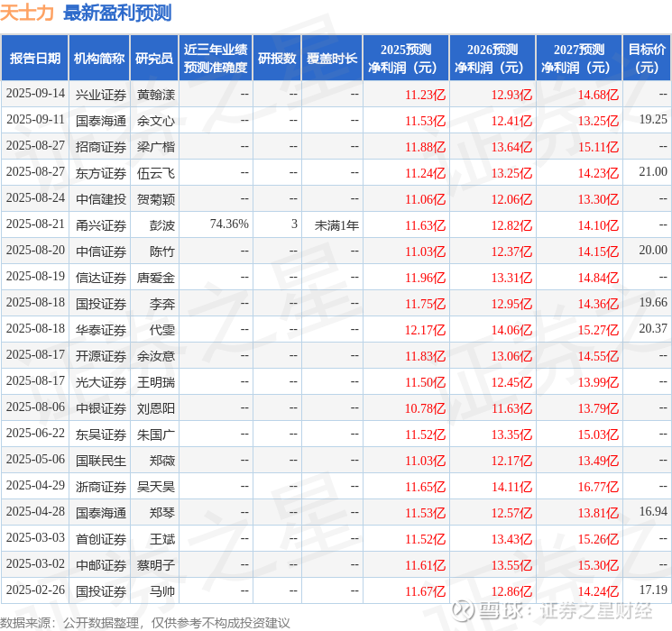672x631 pixels.
Task: Click the 2026预测净利润 header
Action: (x=492, y=59)
